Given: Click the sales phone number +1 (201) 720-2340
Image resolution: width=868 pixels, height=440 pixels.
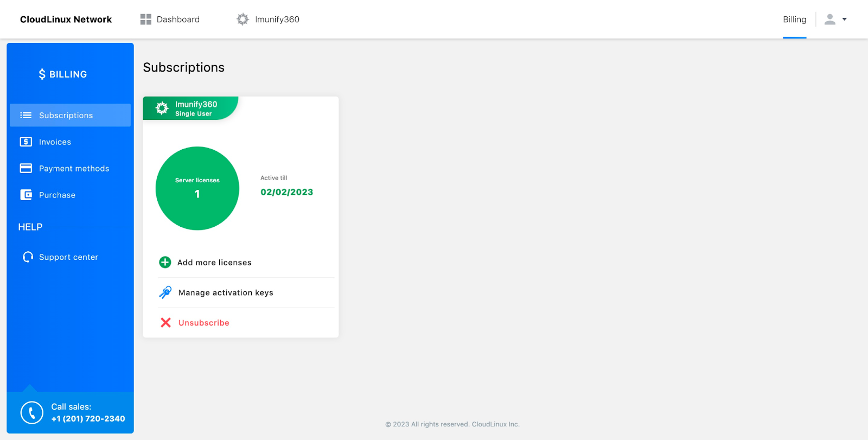Looking at the screenshot, I should 88,419.
